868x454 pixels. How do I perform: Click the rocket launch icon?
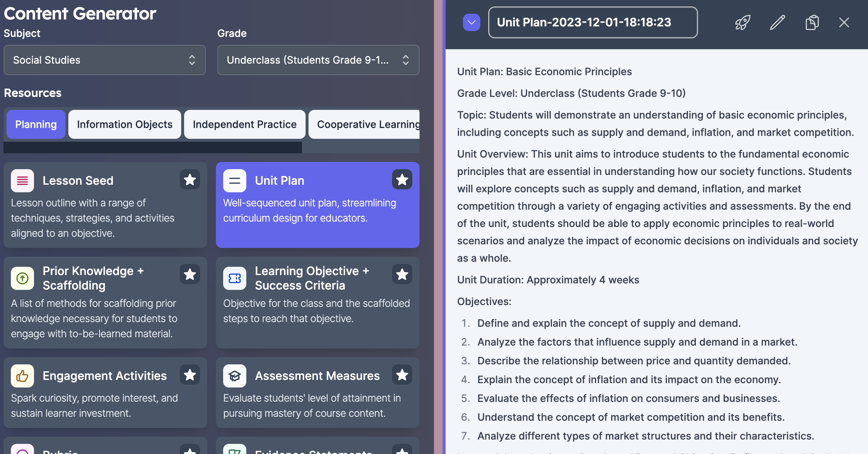point(743,22)
